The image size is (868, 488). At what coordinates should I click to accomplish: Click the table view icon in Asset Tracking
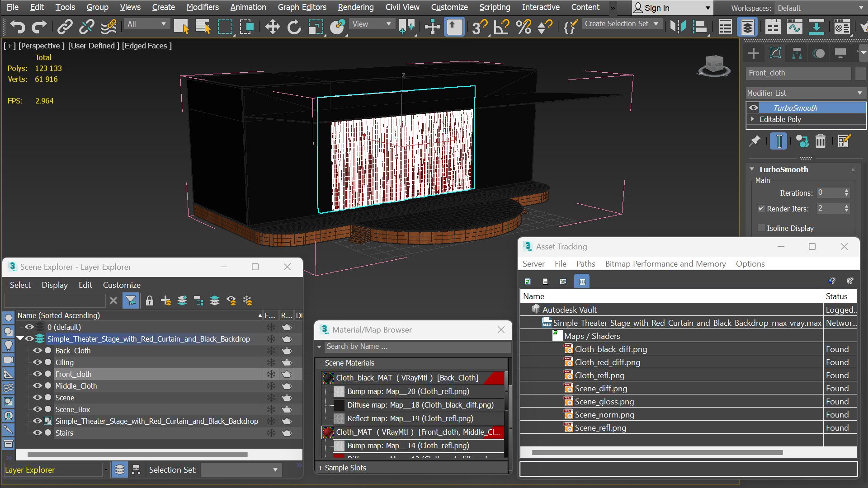tap(582, 282)
